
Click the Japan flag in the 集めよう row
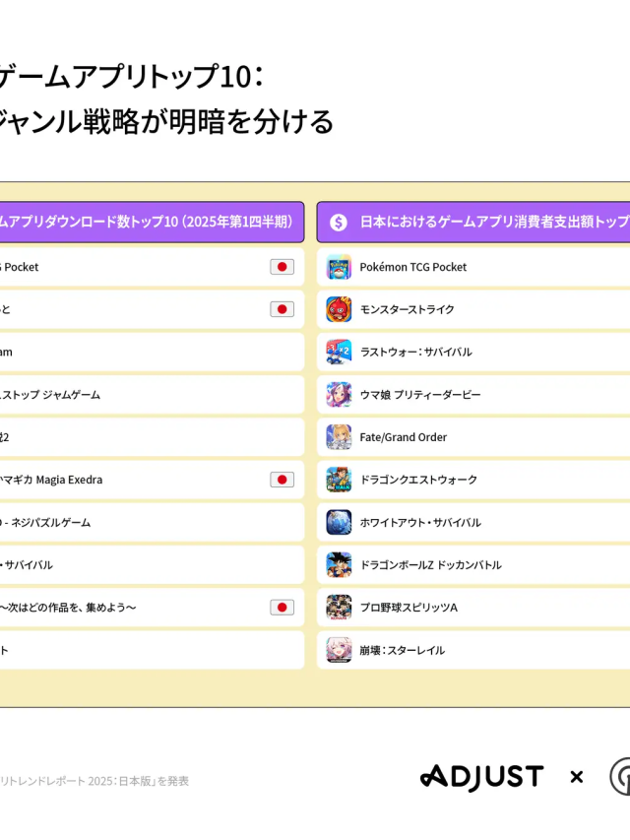pyautogui.click(x=282, y=608)
